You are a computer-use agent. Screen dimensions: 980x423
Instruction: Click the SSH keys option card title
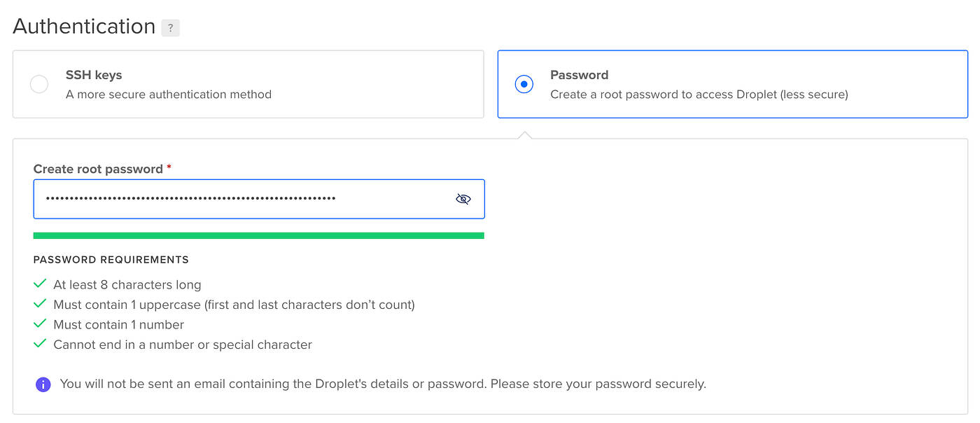(x=94, y=75)
